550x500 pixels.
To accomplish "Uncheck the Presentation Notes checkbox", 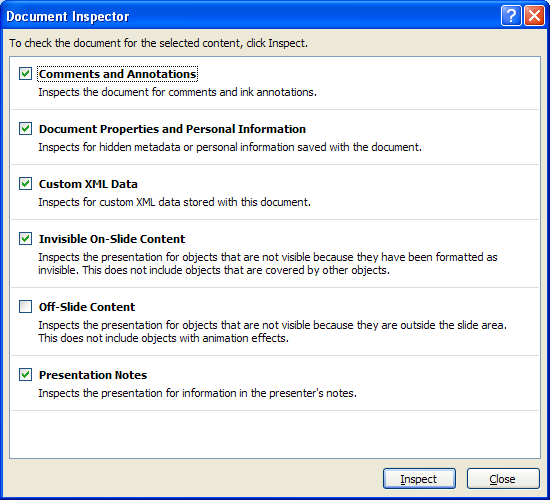I will [25, 375].
